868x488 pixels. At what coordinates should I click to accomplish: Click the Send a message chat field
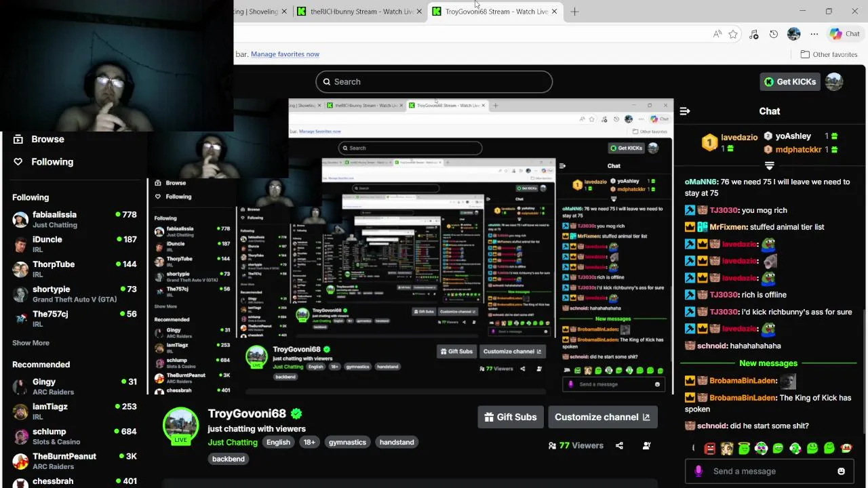[x=769, y=471]
